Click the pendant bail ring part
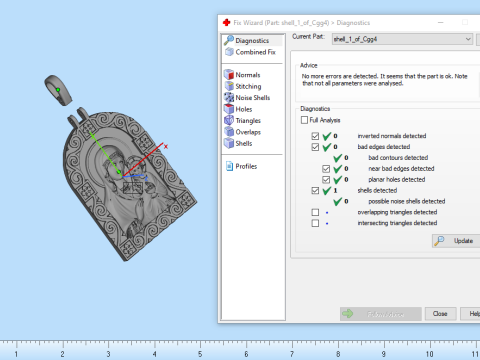 pyautogui.click(x=58, y=90)
